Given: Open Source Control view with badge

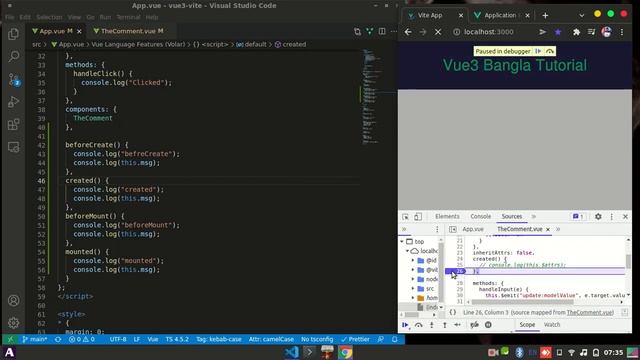Looking at the screenshot, I should pyautogui.click(x=13, y=79).
